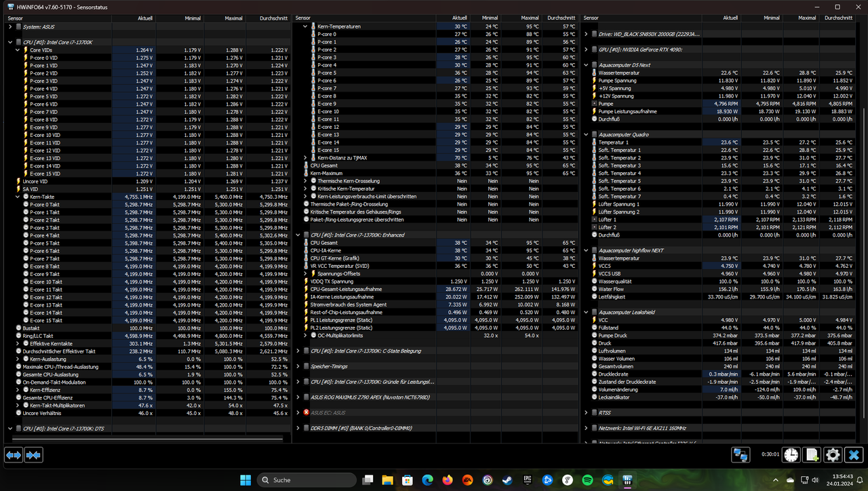868x491 pixels.
Task: Click the Minimal column header in left panel
Action: pos(179,18)
